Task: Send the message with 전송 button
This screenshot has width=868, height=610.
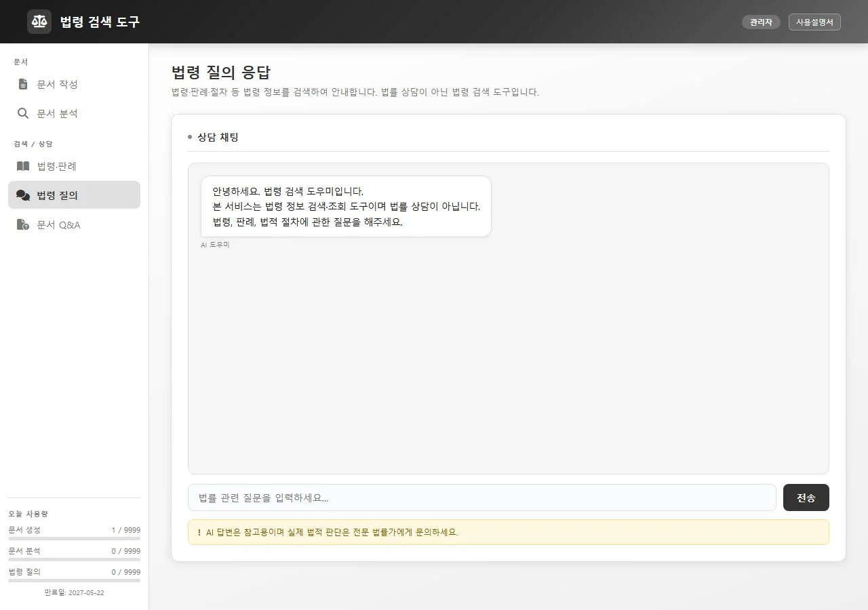Action: pyautogui.click(x=806, y=497)
